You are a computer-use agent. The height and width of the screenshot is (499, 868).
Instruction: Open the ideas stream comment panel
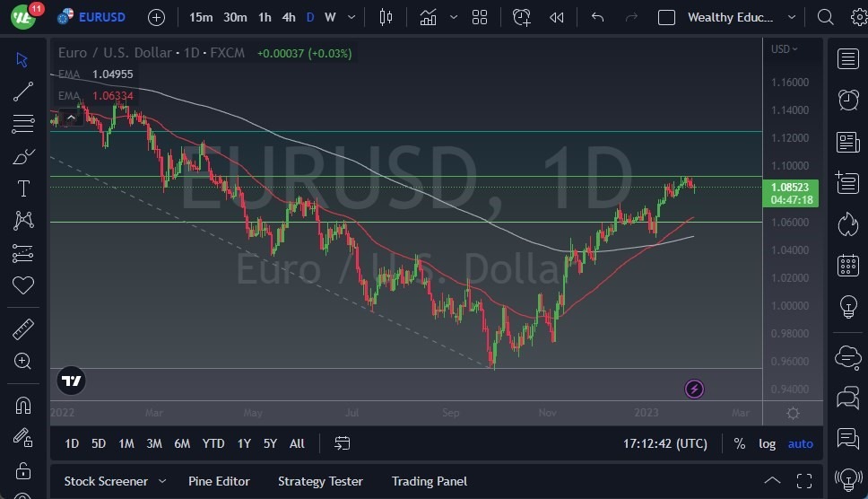pos(848,438)
